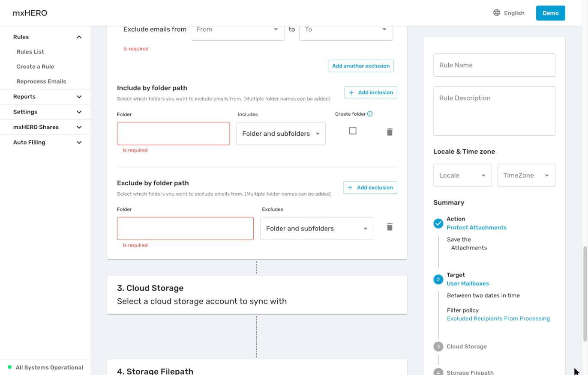Click the Rule Name field
588x375 pixels.
(x=494, y=65)
